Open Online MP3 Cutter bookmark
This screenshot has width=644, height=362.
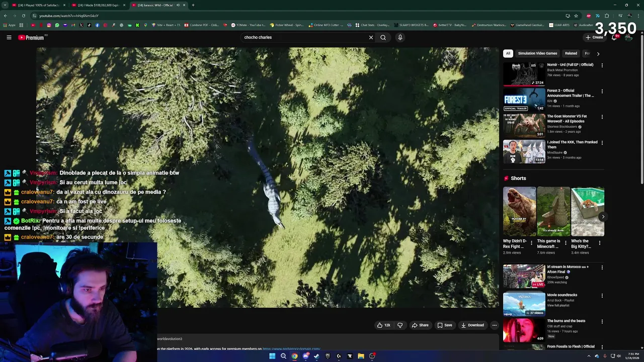coord(326,25)
